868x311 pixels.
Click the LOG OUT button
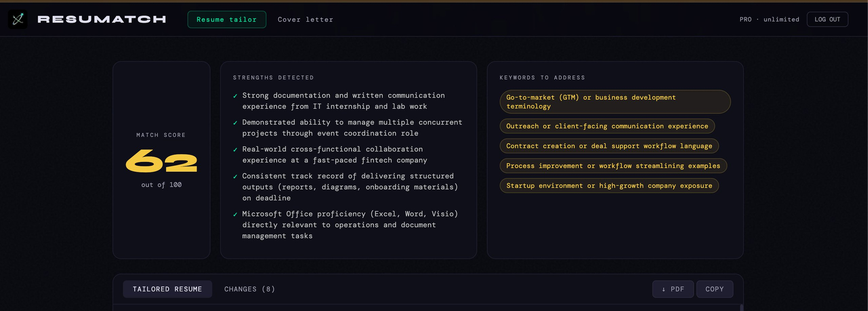827,20
